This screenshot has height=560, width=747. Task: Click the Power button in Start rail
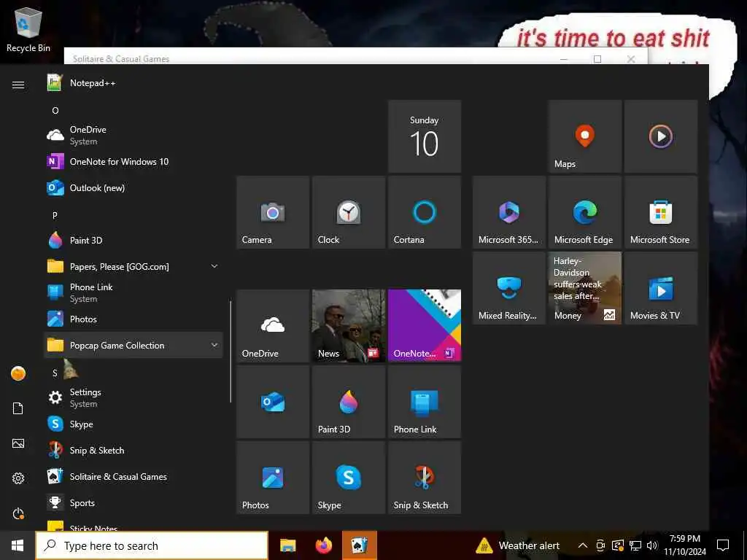(18, 514)
